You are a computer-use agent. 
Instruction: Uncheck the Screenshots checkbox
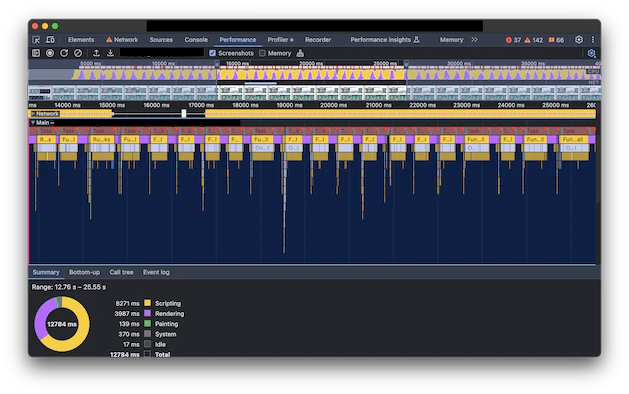pyautogui.click(x=213, y=53)
